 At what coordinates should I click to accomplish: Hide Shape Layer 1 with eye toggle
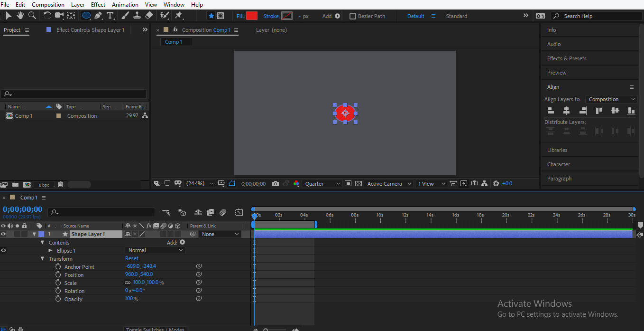pyautogui.click(x=3, y=234)
